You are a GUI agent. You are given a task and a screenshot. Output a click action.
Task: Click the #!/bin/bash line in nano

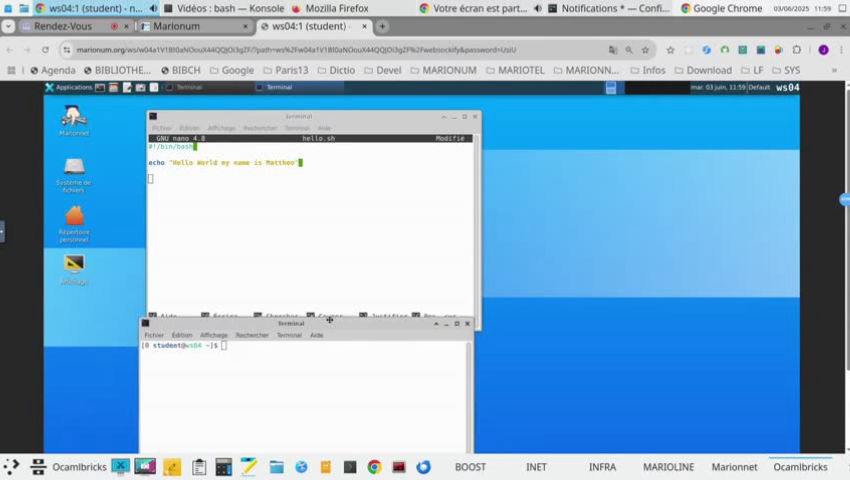coord(172,146)
